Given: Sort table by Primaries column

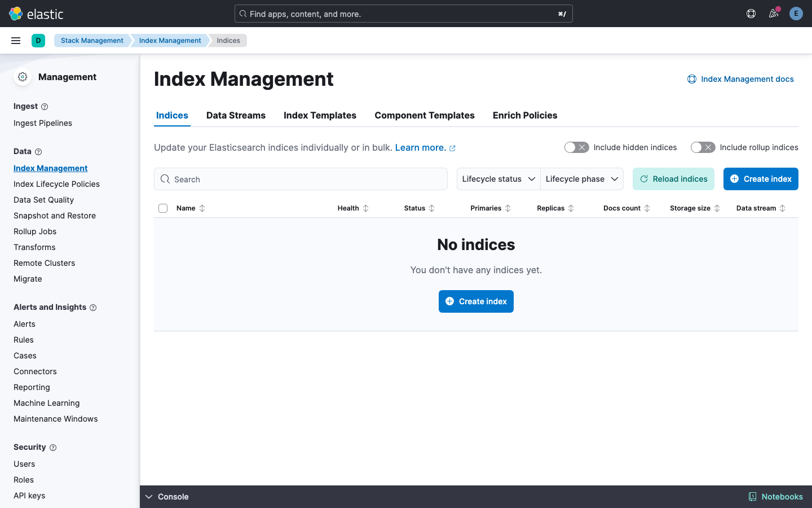Looking at the screenshot, I should click(x=491, y=208).
